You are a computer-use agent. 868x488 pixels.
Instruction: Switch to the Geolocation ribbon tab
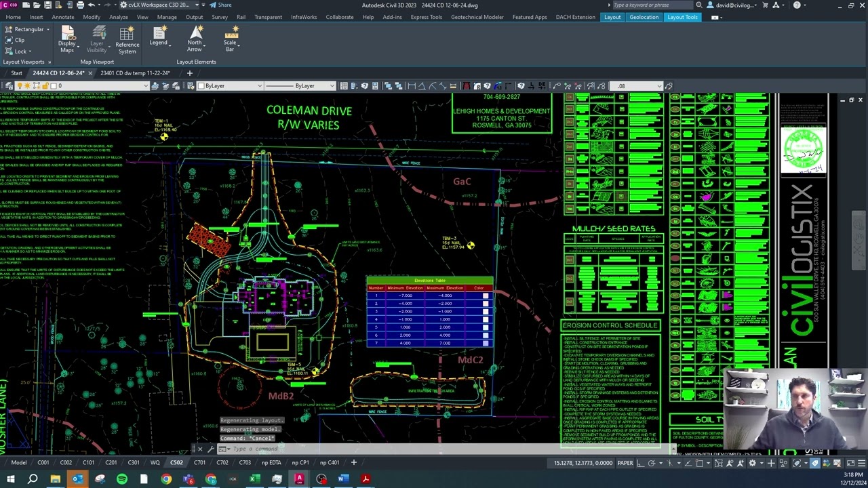point(644,17)
